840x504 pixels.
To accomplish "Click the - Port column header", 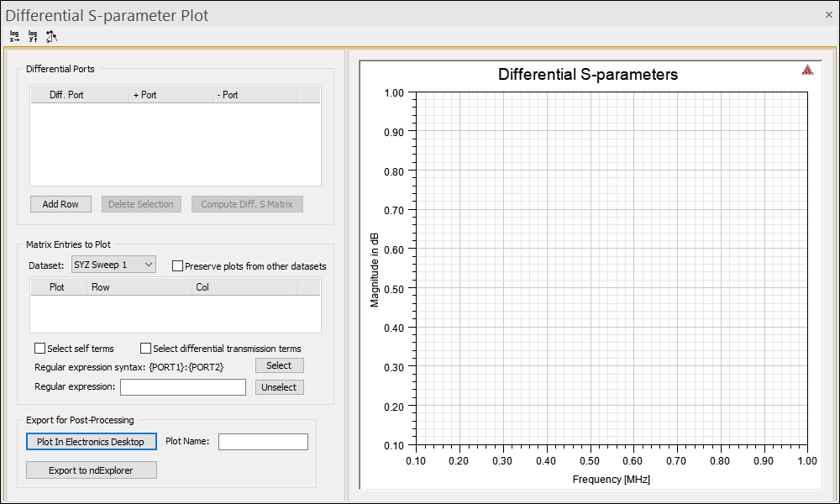I will click(x=227, y=95).
